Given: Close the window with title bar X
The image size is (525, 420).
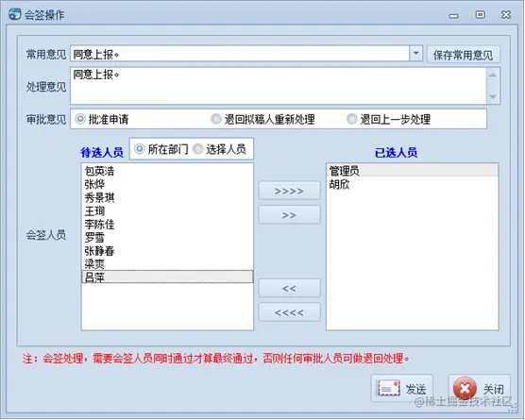Looking at the screenshot, I should click(x=506, y=14).
